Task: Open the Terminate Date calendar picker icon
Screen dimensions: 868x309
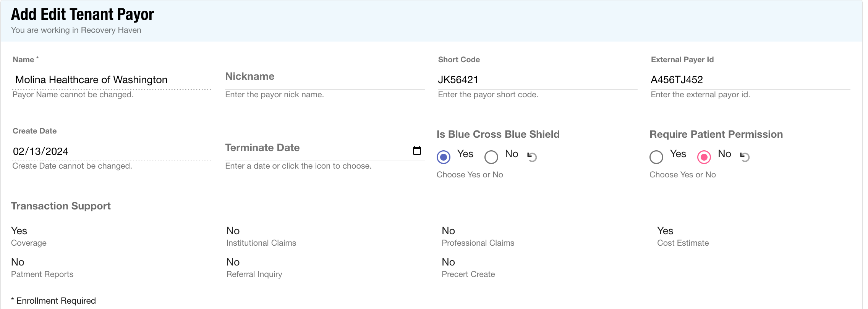Action: [x=417, y=151]
